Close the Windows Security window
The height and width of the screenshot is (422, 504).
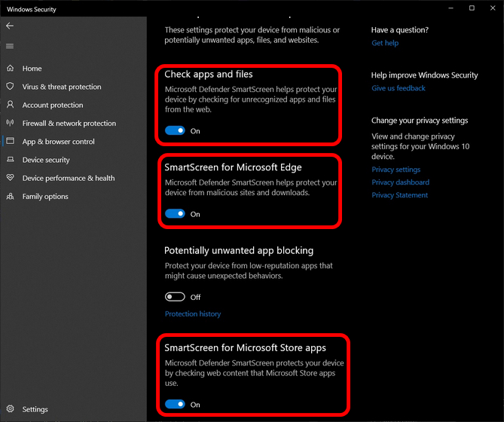tap(493, 8)
